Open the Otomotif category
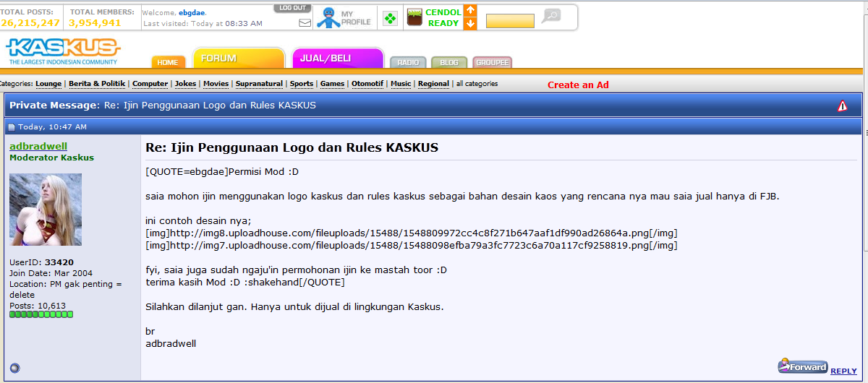868x383 pixels. point(367,84)
